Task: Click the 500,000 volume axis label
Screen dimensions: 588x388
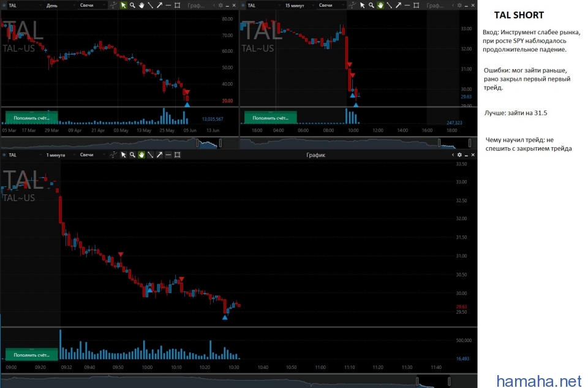Action: click(464, 340)
